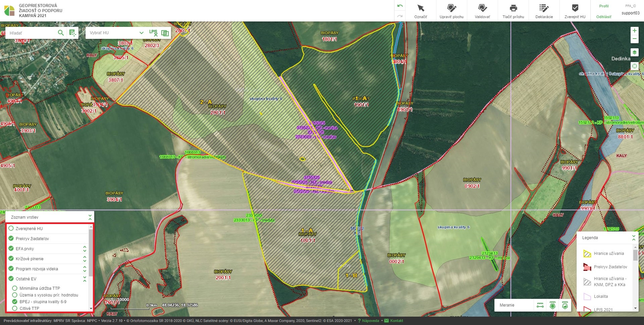Click the Lokalita legend swatch
Screen dimensions: 644x325
tap(587, 296)
